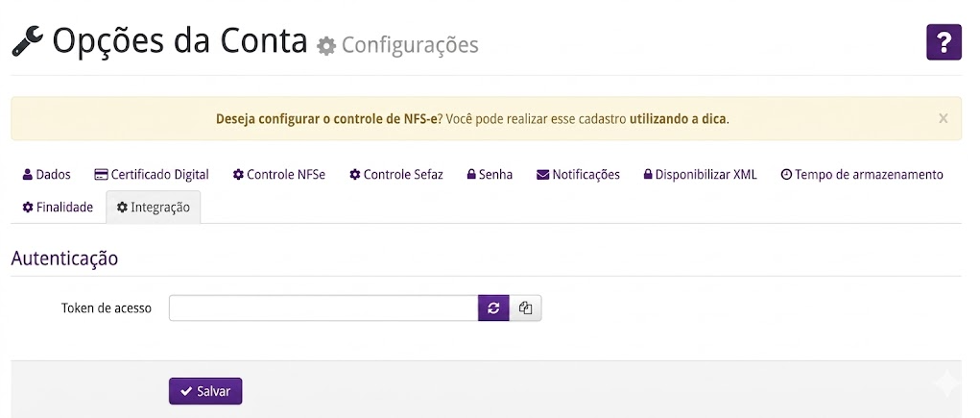Switch to the Certificado Digital tab
This screenshot has width=980, height=418.
pos(152,175)
